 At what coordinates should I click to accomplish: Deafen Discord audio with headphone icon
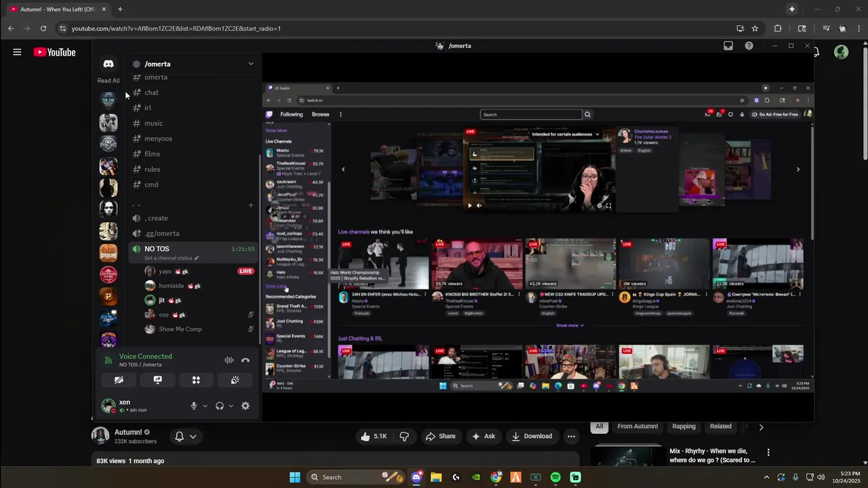[220, 406]
